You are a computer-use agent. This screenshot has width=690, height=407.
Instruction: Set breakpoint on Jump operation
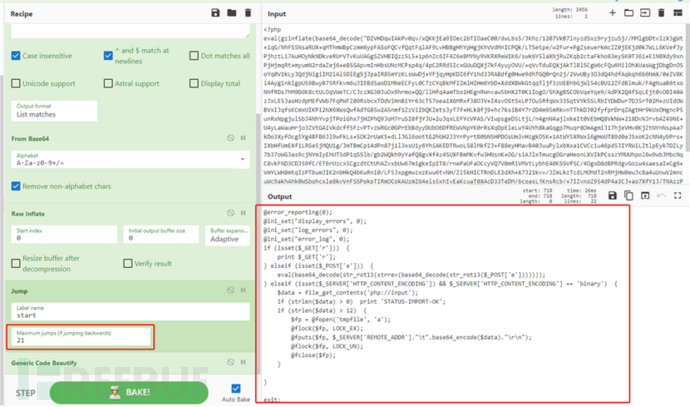[x=243, y=290]
